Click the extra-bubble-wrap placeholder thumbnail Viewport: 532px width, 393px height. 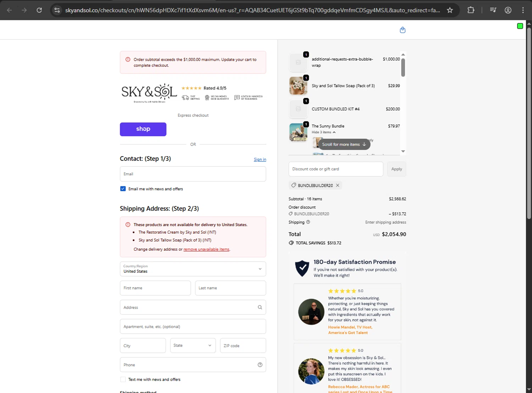(x=298, y=62)
